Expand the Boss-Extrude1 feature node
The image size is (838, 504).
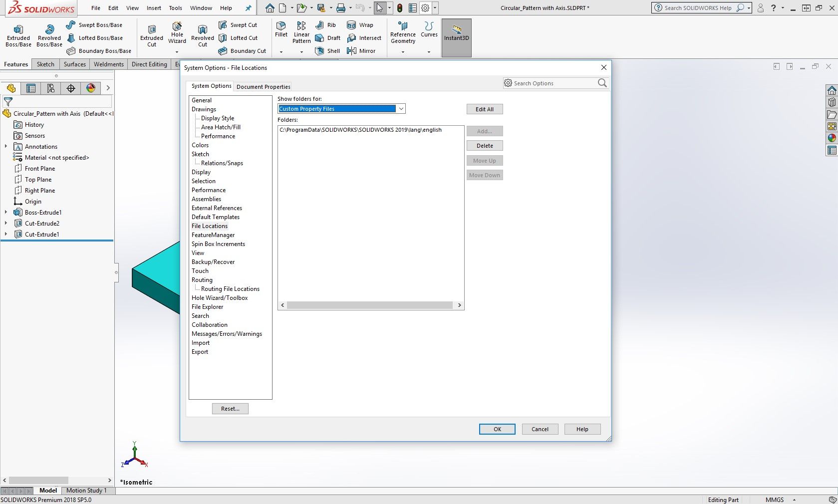tap(6, 213)
